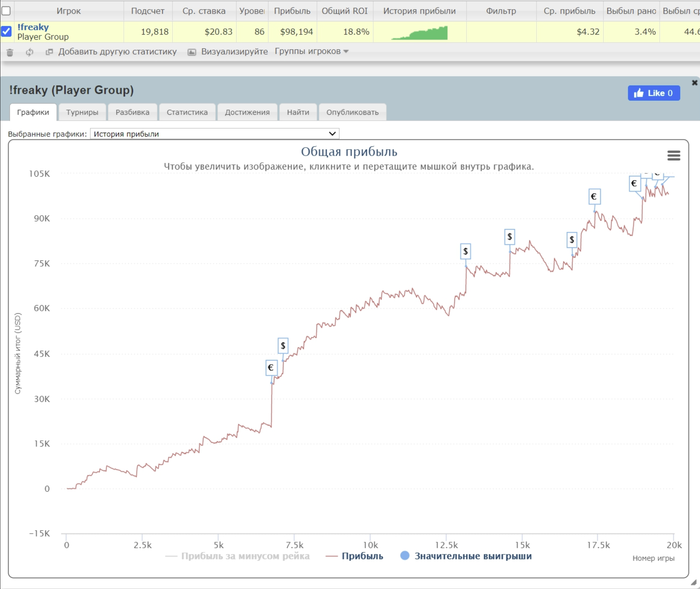Click the $98,194 profit cell

click(x=292, y=32)
